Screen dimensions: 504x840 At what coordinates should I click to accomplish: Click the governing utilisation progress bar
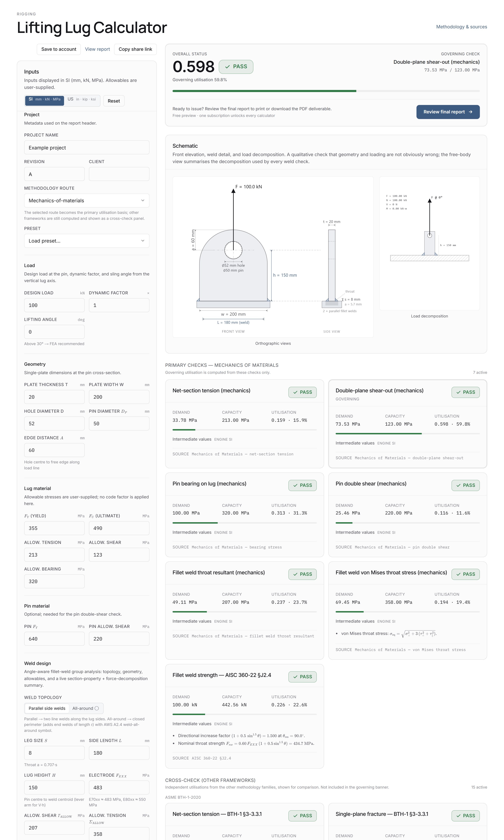326,91
